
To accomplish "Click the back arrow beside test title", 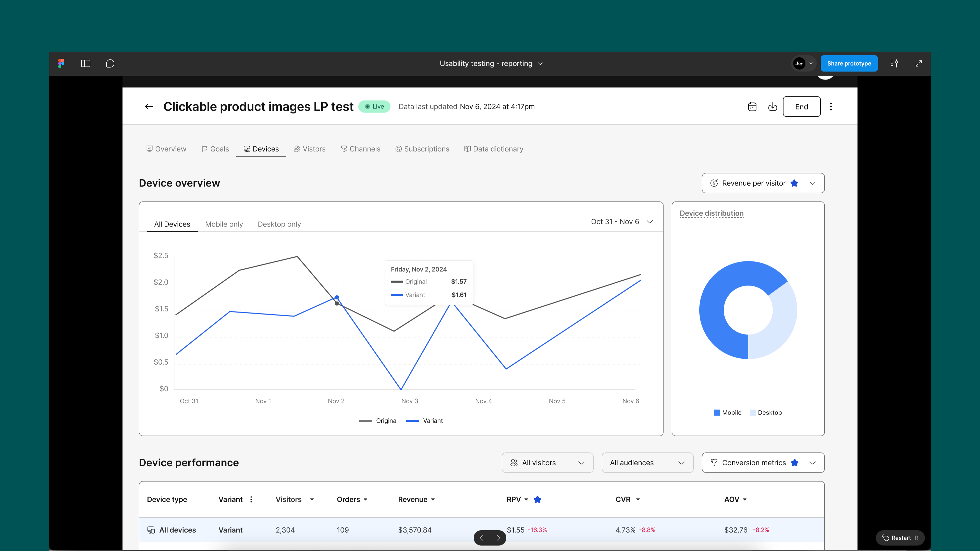I will click(149, 106).
